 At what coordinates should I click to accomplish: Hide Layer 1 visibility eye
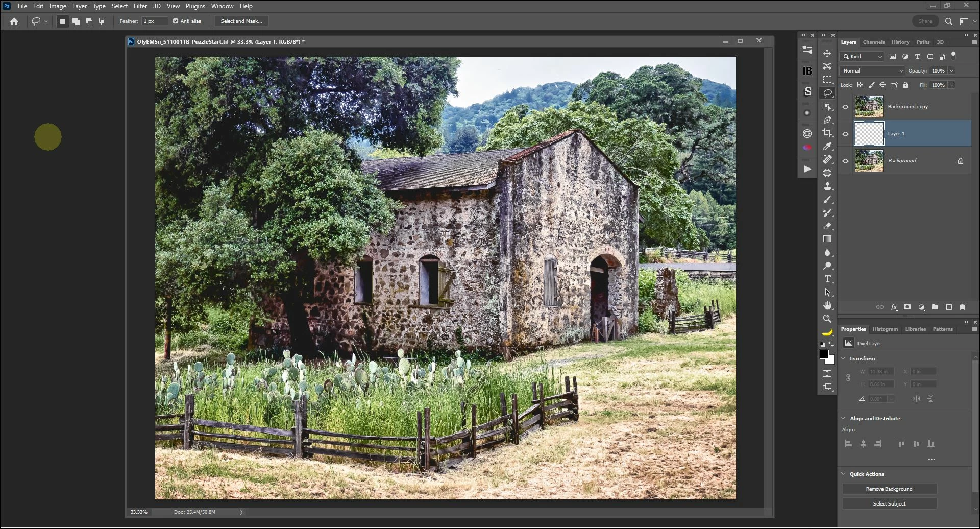click(845, 134)
